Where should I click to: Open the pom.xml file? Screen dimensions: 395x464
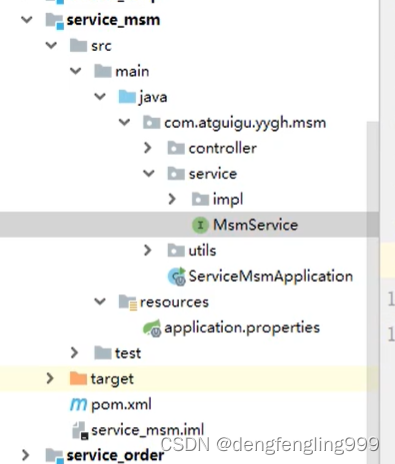tap(121, 405)
